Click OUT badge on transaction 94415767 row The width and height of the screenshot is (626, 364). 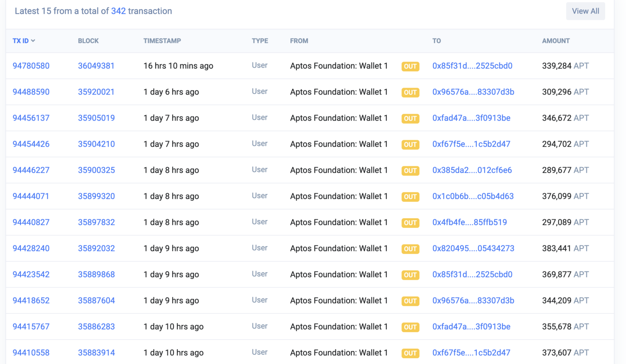click(x=410, y=327)
